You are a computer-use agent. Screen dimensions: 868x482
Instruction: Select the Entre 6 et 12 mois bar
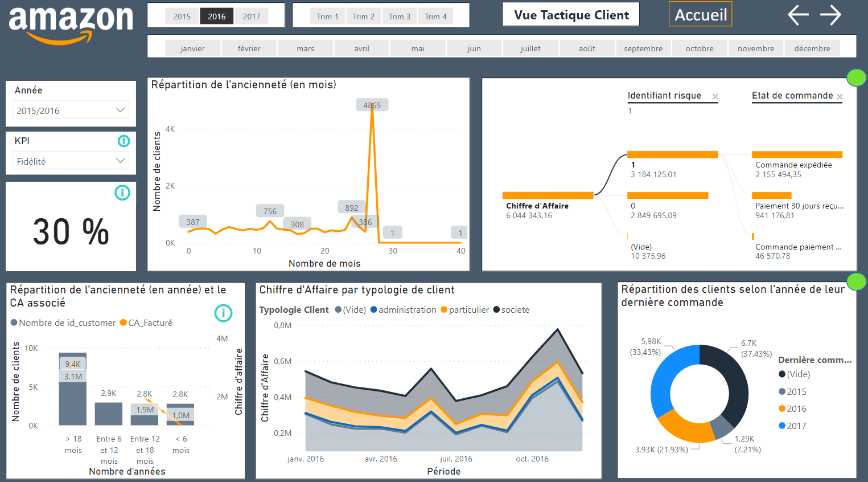pyautogui.click(x=109, y=414)
